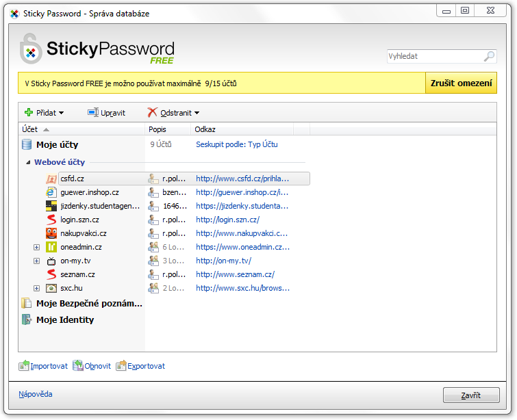Open the Přidat dropdown arrow
This screenshot has width=517, height=420.
tap(61, 113)
